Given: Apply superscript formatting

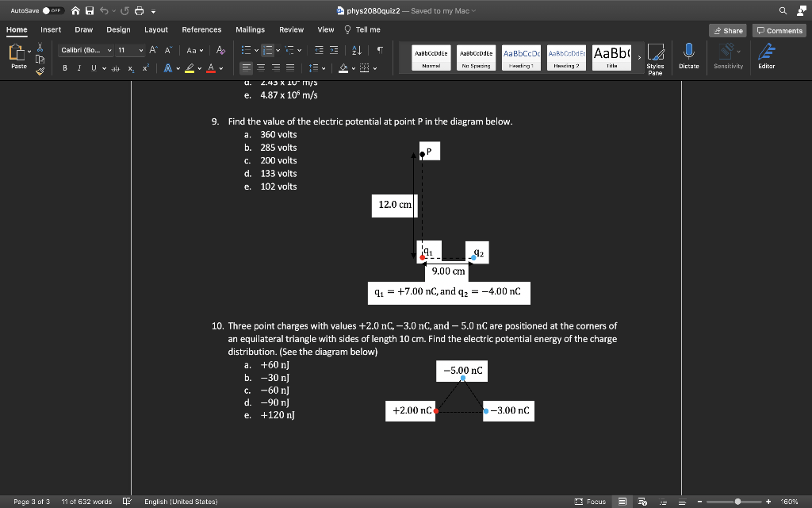Looking at the screenshot, I should tap(146, 68).
